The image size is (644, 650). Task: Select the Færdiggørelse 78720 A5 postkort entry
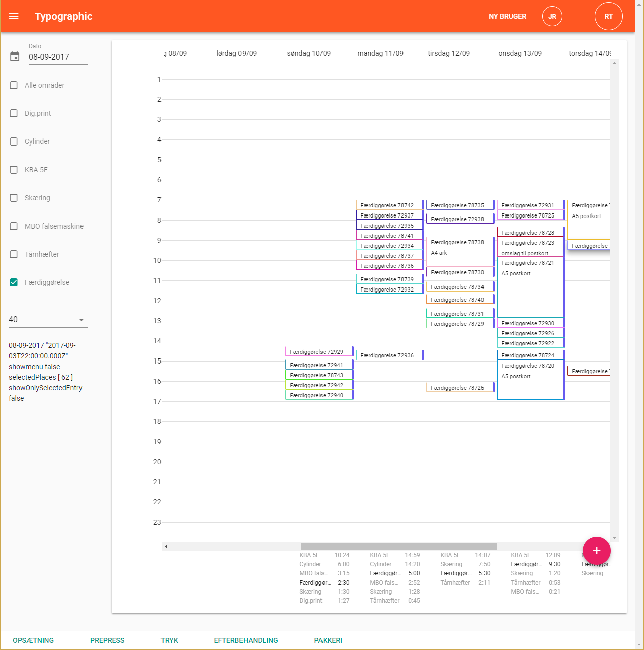click(x=531, y=380)
